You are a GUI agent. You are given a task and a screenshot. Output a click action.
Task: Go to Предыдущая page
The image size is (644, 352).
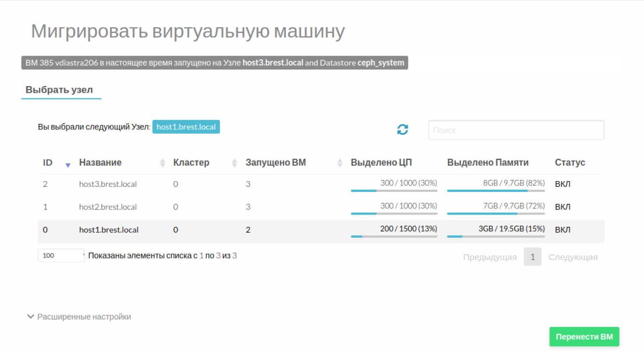[x=490, y=257]
